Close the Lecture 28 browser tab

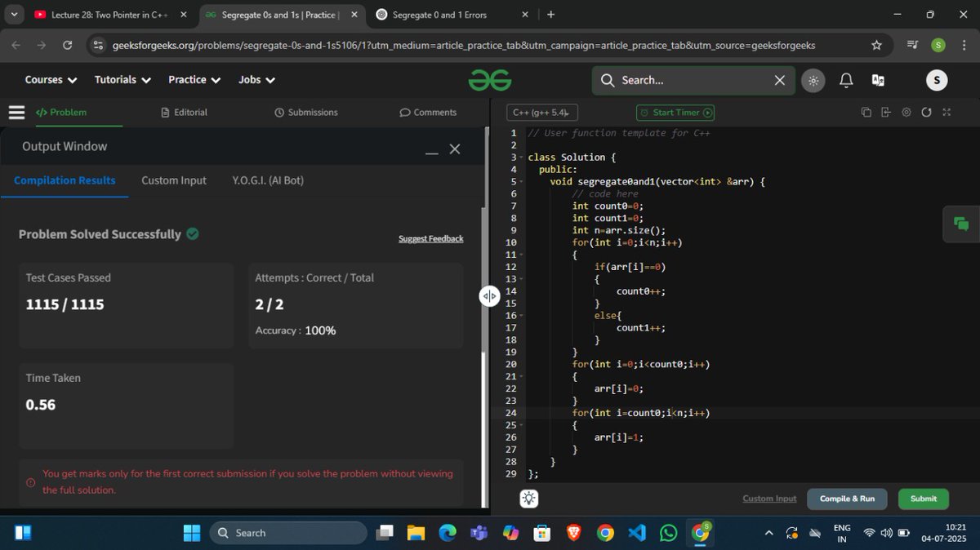[183, 15]
